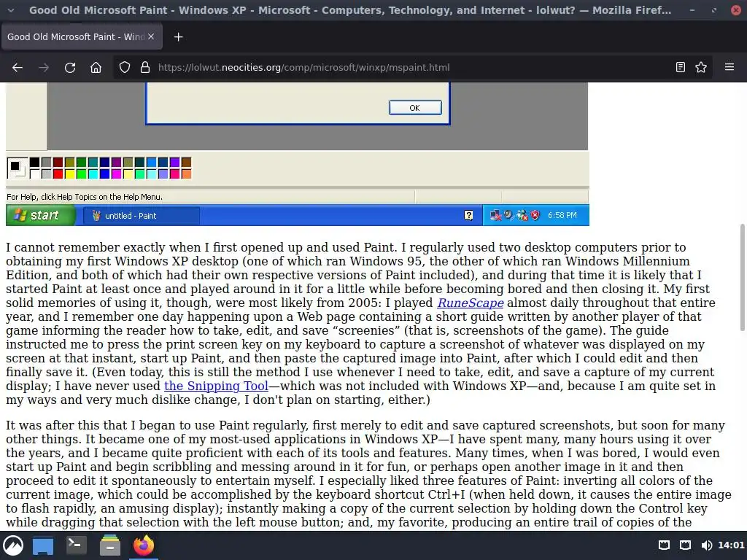Toggle reader view for this page
This screenshot has width=747, height=560.
(x=681, y=68)
